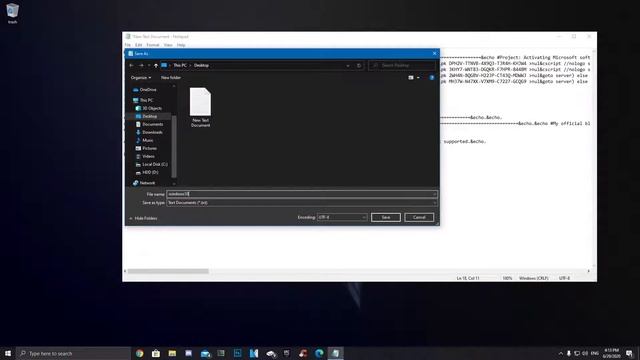Open the Save as type dropdown

click(x=302, y=202)
